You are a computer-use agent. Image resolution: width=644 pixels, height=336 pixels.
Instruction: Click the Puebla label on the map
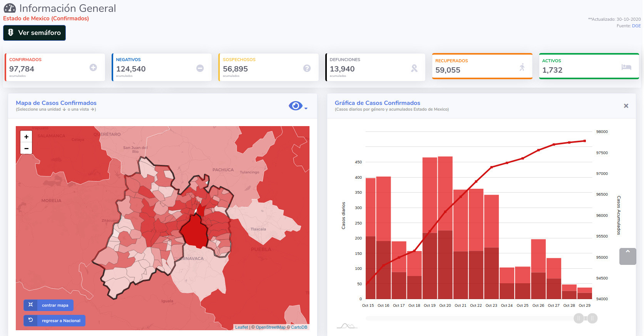pos(261,249)
